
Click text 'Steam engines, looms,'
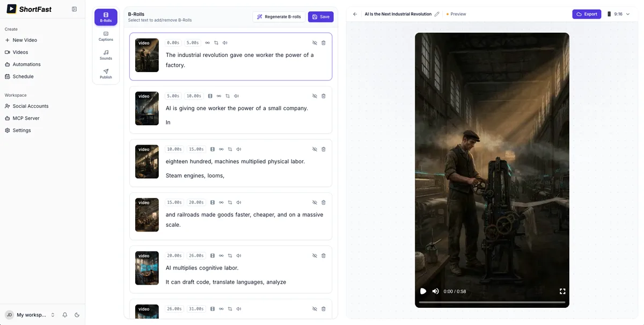click(x=195, y=176)
